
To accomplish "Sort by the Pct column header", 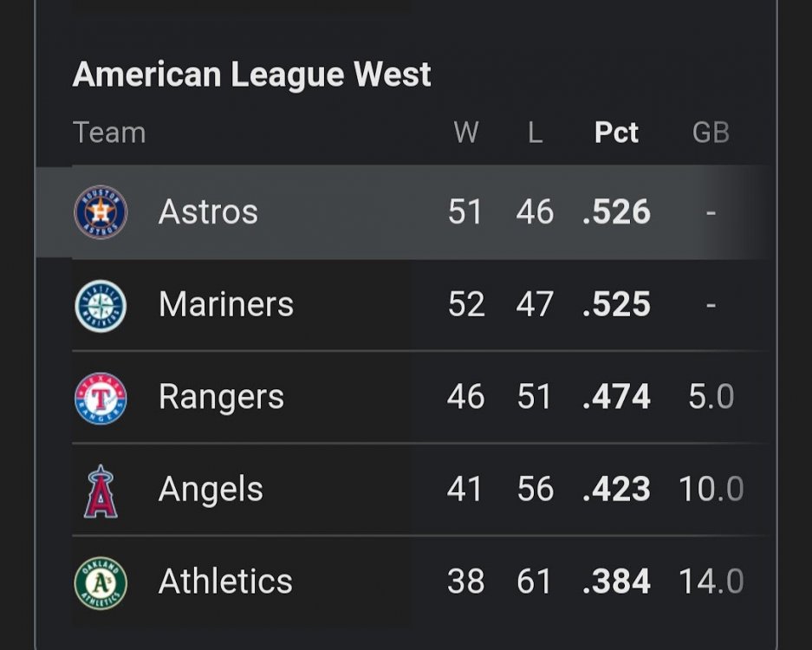I will point(616,133).
